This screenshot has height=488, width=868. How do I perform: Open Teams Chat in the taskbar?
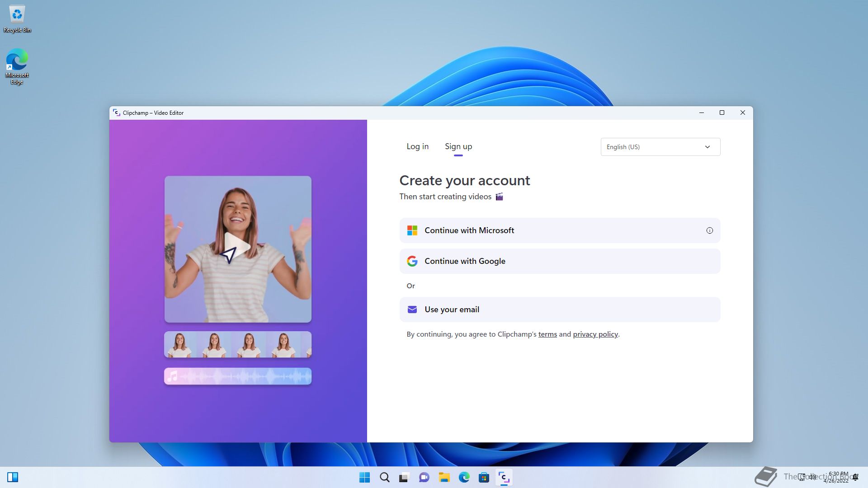point(424,477)
